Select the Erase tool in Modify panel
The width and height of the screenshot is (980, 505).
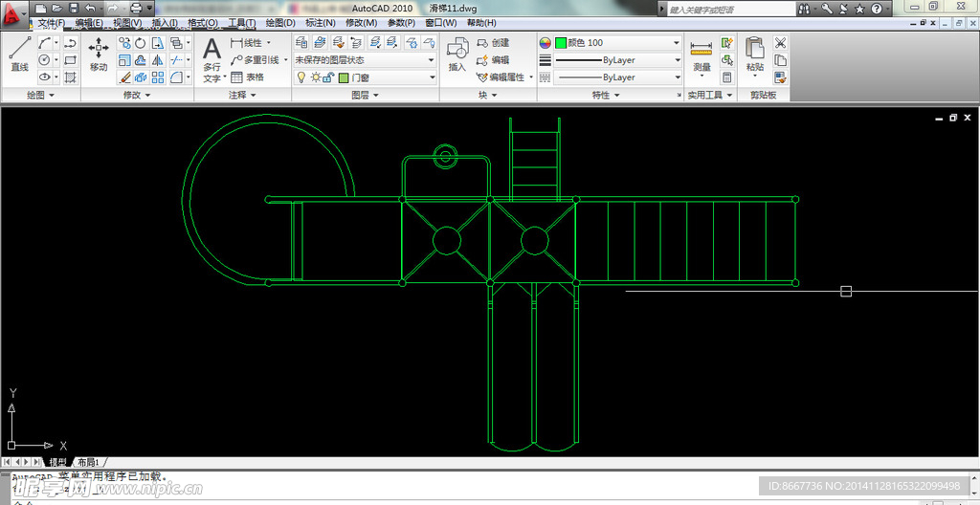pos(124,77)
